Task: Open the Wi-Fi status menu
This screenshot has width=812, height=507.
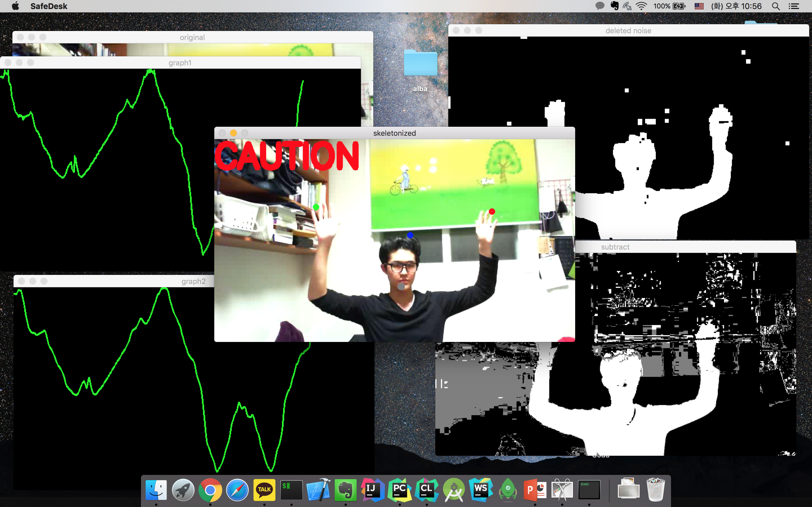Action: pos(641,6)
